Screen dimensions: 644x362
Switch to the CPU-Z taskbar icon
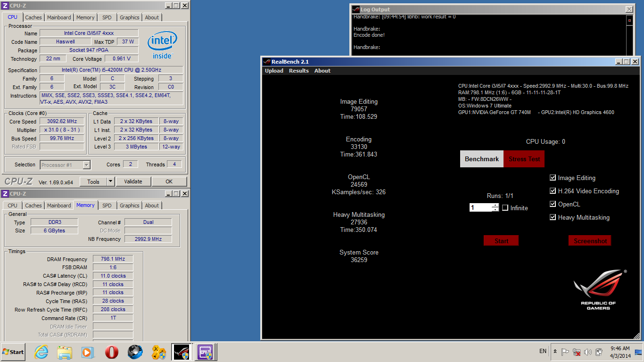pyautogui.click(x=206, y=352)
